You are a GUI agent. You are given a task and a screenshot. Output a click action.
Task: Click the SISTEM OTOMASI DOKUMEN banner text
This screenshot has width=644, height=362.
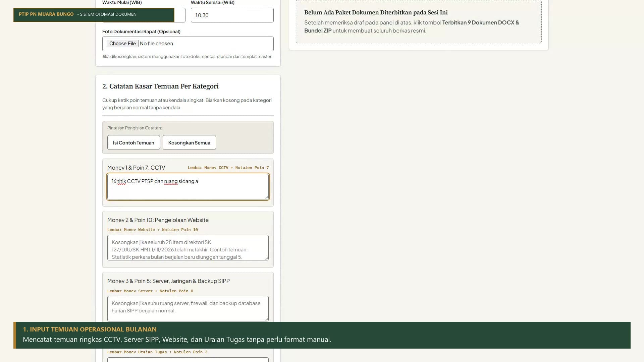[x=108, y=14]
